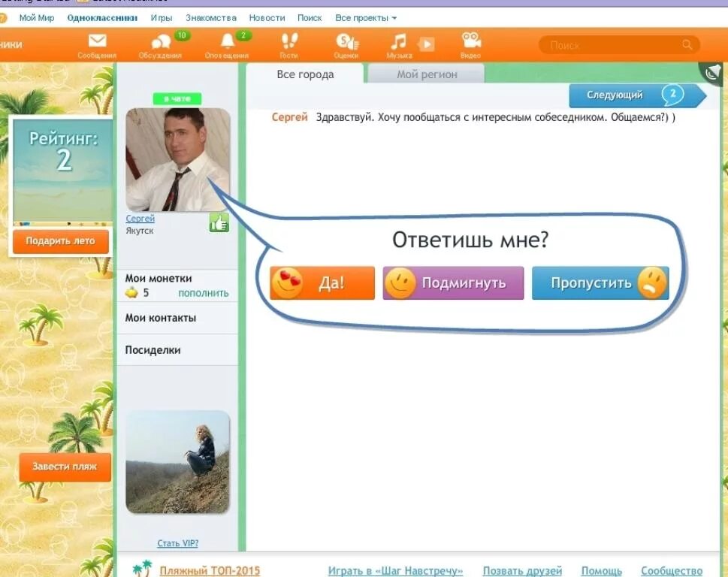
Task: Answer with the Да! button
Action: tap(322, 282)
